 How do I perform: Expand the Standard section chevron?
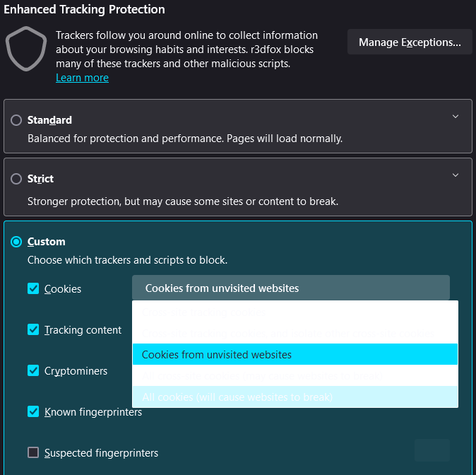(456, 117)
